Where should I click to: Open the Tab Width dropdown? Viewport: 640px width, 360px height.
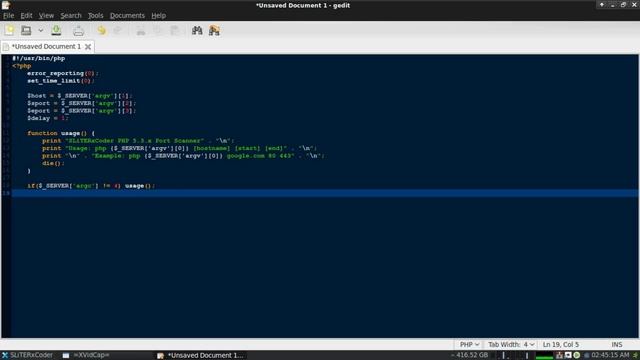(x=511, y=344)
